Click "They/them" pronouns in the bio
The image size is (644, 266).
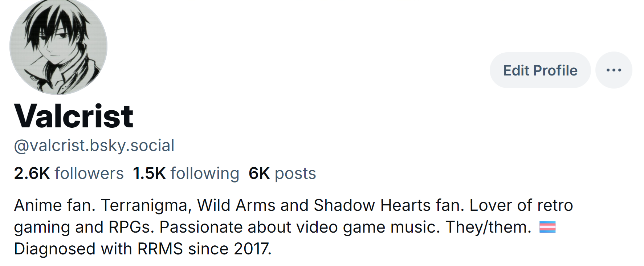pos(488,227)
